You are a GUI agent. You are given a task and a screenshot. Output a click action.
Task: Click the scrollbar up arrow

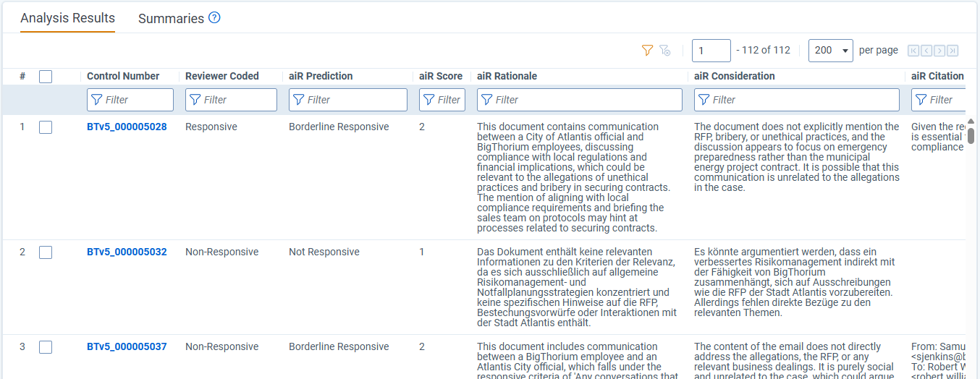pos(971,122)
